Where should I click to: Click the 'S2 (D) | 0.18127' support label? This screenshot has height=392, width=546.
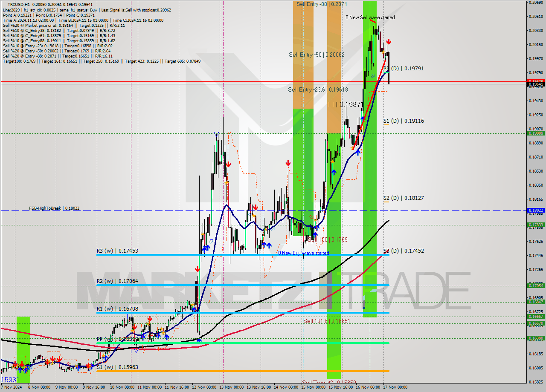(404, 198)
